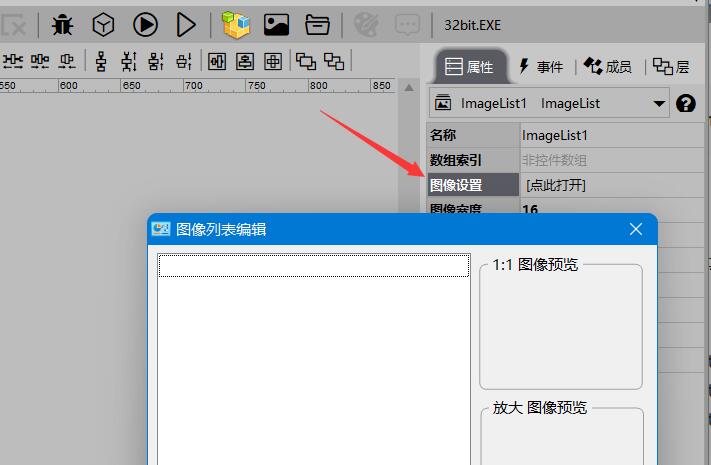711x465 pixels.
Task: Click the center horizontally in form icon
Action: [217, 61]
